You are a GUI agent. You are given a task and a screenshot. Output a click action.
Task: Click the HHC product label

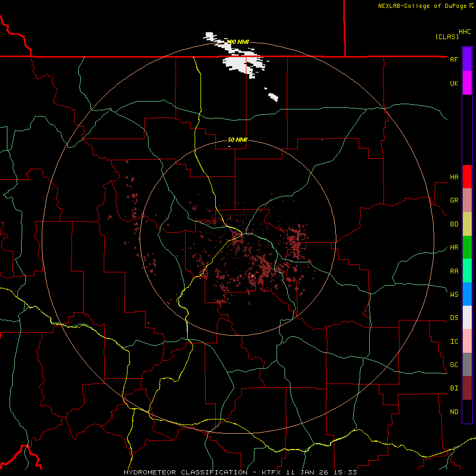coord(464,32)
